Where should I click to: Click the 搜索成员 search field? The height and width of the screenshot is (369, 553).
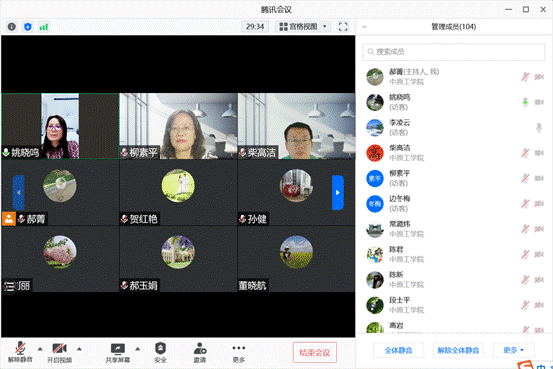point(454,52)
